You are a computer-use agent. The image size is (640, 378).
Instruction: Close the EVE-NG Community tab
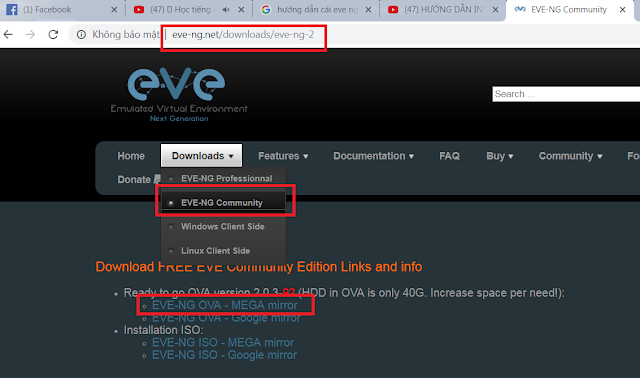click(x=622, y=10)
